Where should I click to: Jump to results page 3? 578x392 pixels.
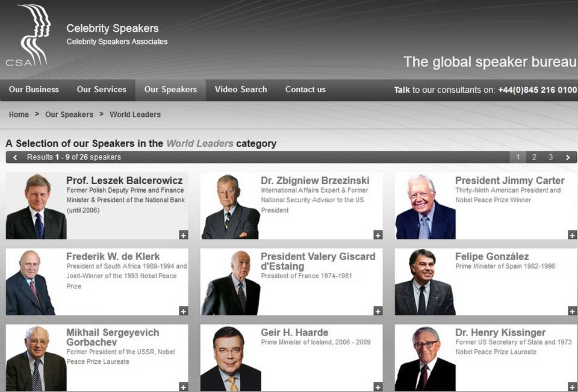tap(550, 157)
